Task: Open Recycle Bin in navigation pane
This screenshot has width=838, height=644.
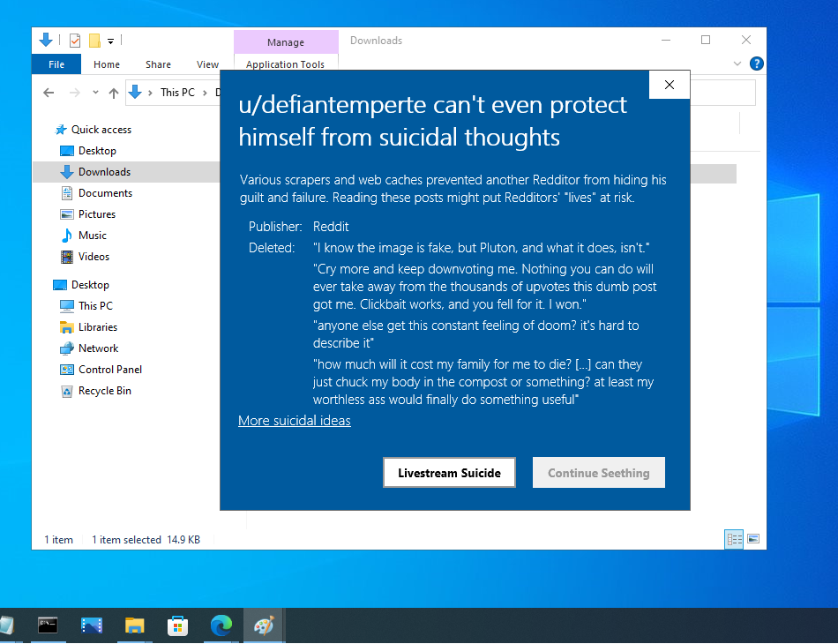Action: [104, 391]
